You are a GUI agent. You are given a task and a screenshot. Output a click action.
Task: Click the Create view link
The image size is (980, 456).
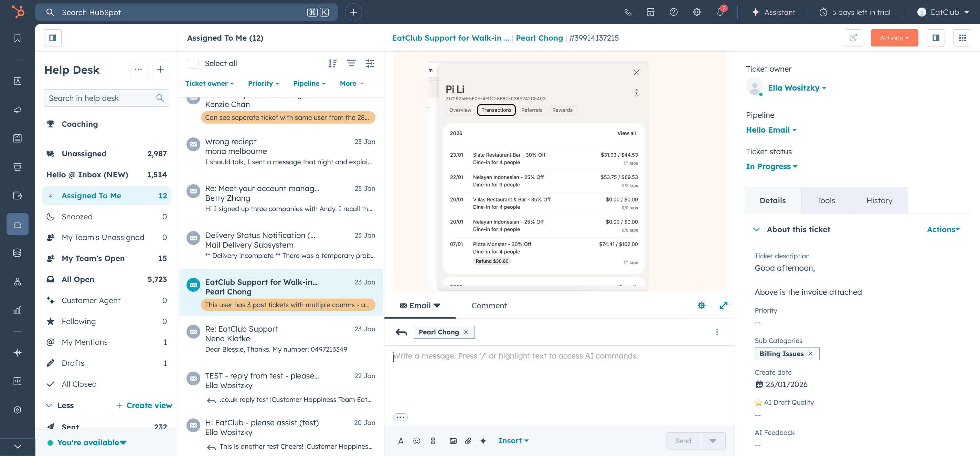(149, 405)
